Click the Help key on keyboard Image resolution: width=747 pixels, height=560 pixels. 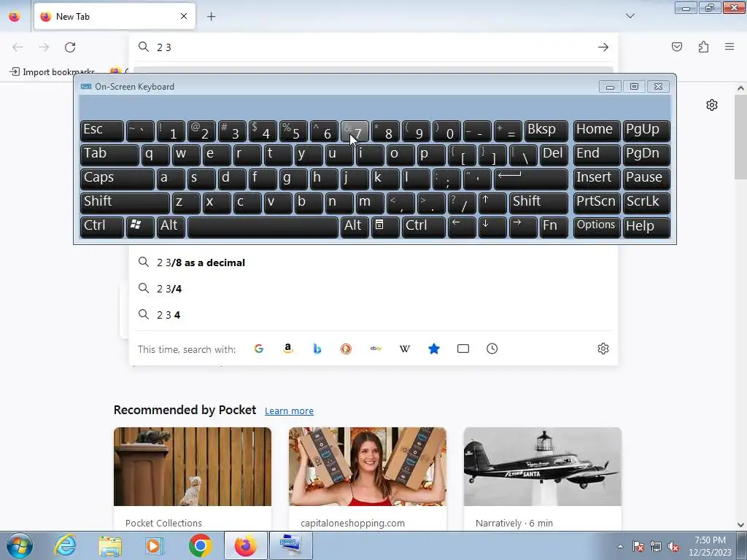[646, 226]
